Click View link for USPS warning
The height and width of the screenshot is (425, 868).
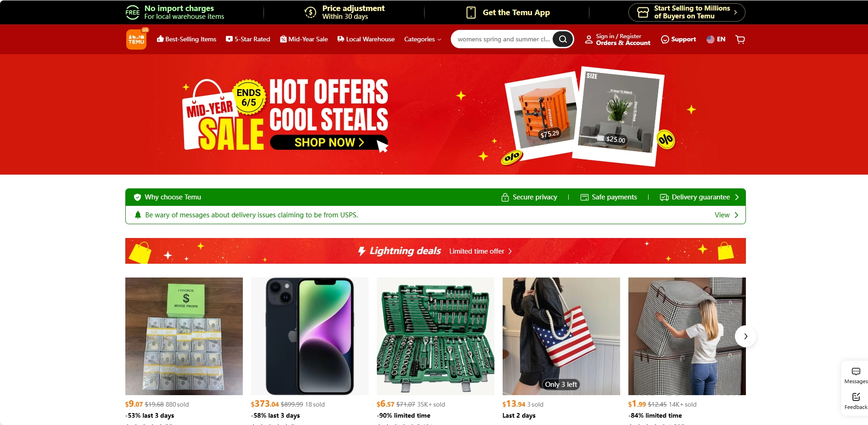pos(726,215)
